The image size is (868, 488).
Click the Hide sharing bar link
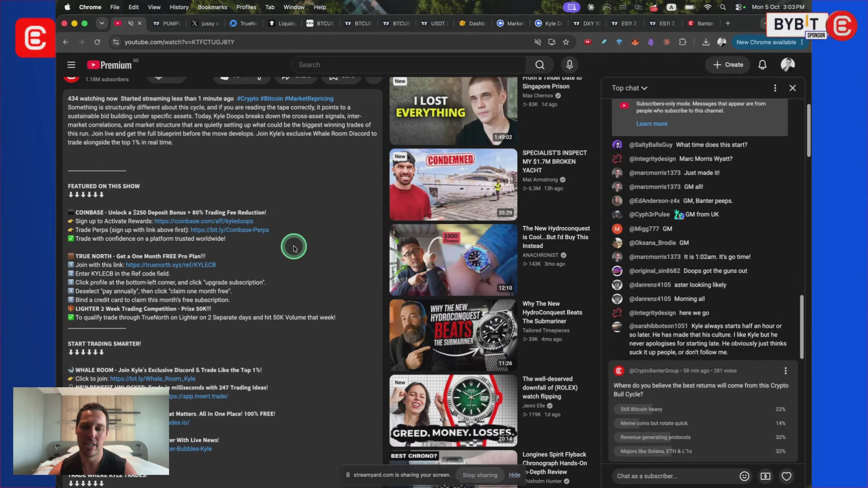click(514, 475)
